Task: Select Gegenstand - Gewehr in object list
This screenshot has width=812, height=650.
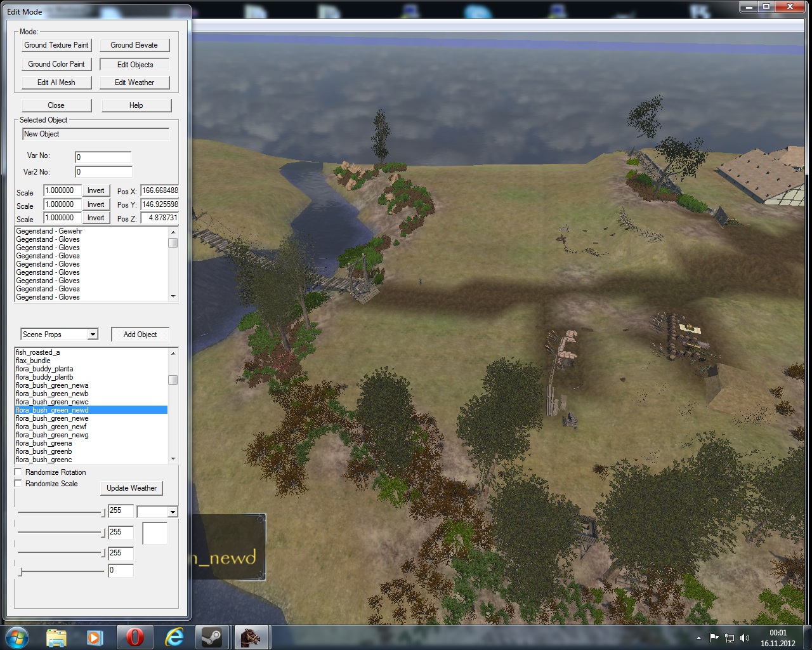Action: click(91, 231)
